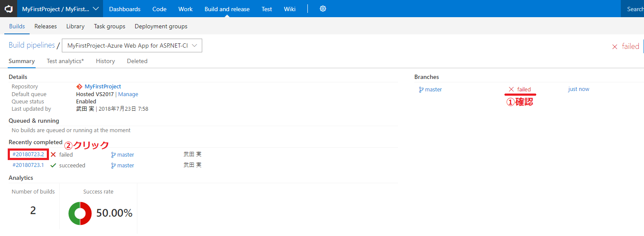This screenshot has width=644, height=236.
Task: Select Build and release in top navigation
Action: (x=227, y=9)
